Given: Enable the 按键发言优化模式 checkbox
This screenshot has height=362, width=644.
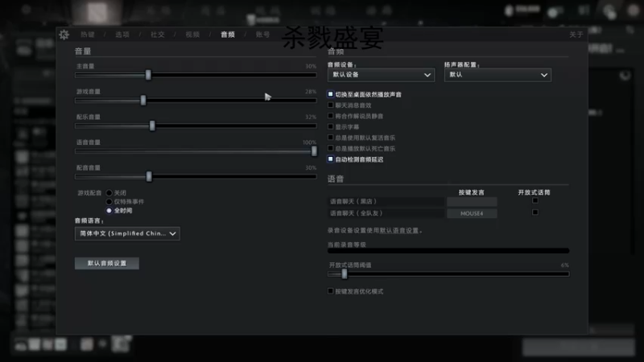Looking at the screenshot, I should (x=331, y=291).
